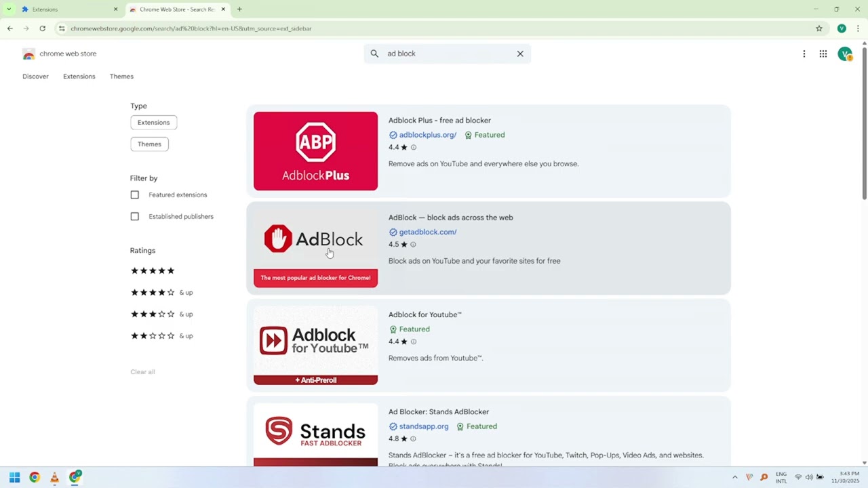Show rating info for Adblock for Youtube

(x=414, y=342)
